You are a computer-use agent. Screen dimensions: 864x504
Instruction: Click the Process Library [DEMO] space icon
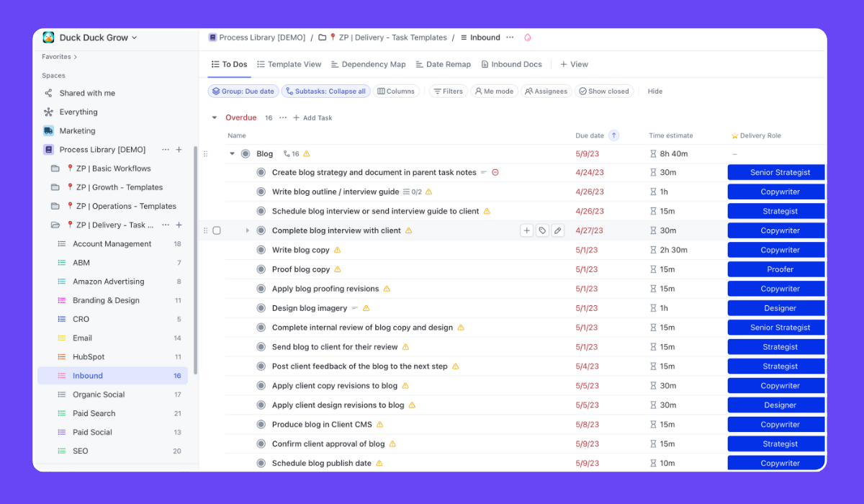pos(48,150)
